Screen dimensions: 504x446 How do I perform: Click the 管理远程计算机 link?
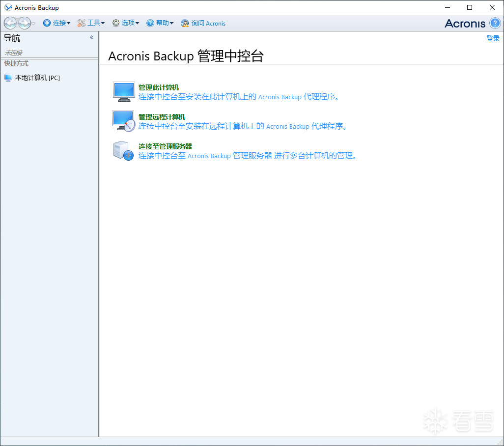coord(162,117)
